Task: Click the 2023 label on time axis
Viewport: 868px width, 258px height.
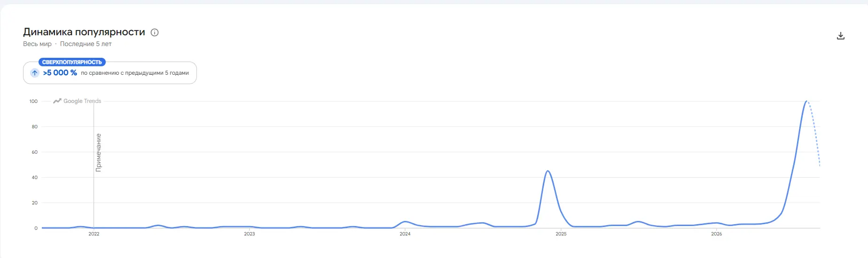Action: point(250,234)
